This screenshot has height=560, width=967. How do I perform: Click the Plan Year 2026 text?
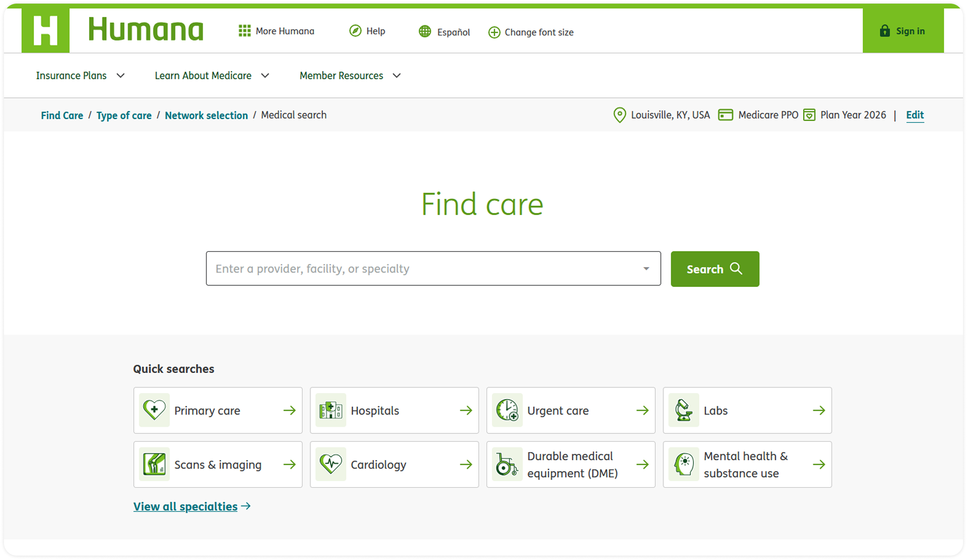853,115
